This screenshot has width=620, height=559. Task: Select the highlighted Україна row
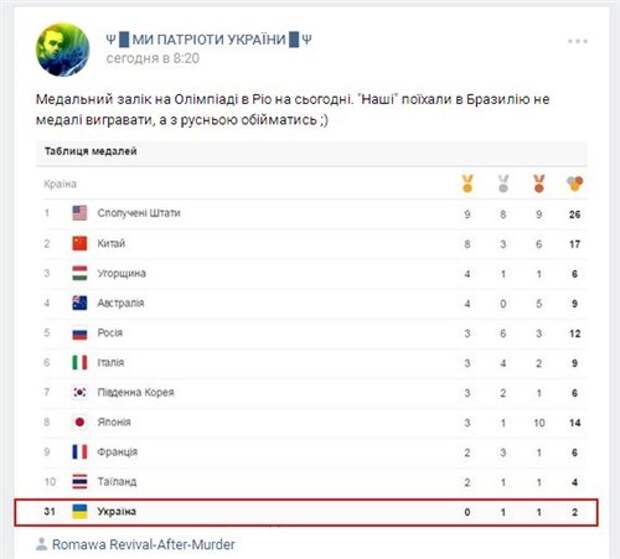click(x=306, y=512)
